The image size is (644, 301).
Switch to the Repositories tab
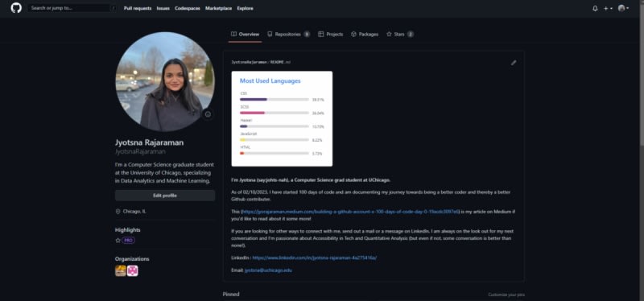pos(288,34)
